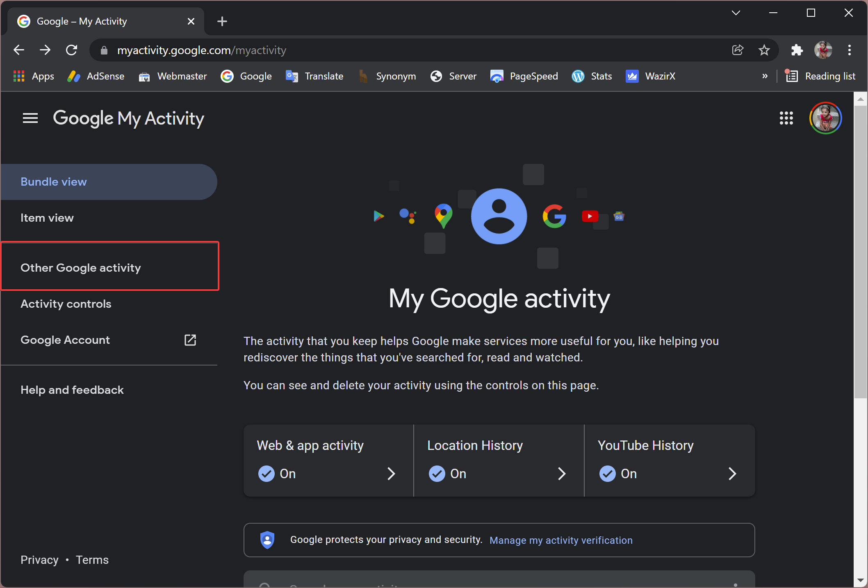Open the Extensions puzzle icon
Image resolution: width=868 pixels, height=588 pixels.
[797, 50]
